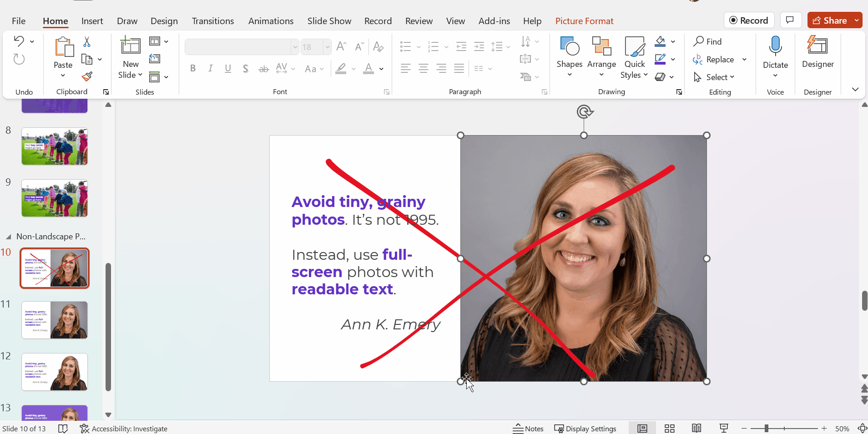Click Fit slide to window icon

pos(862,429)
